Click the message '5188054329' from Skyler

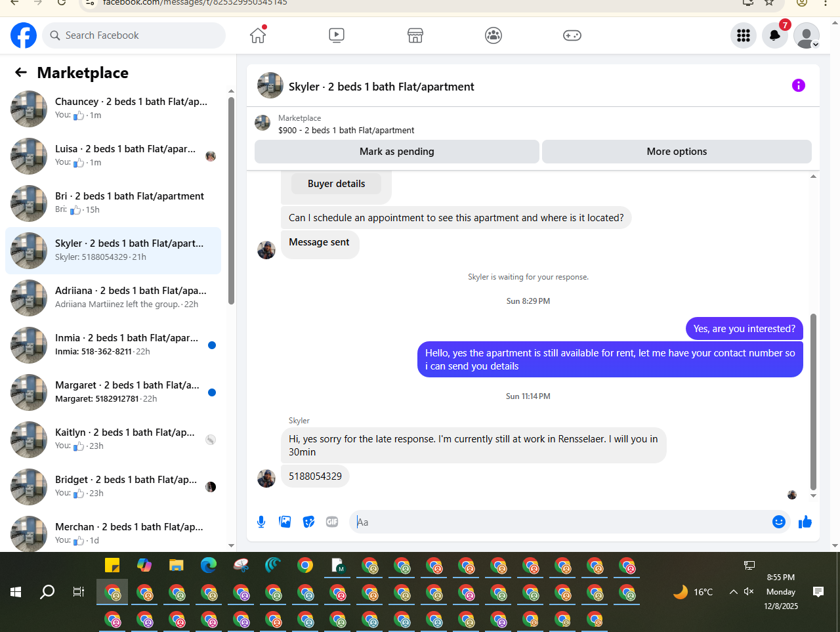[315, 476]
